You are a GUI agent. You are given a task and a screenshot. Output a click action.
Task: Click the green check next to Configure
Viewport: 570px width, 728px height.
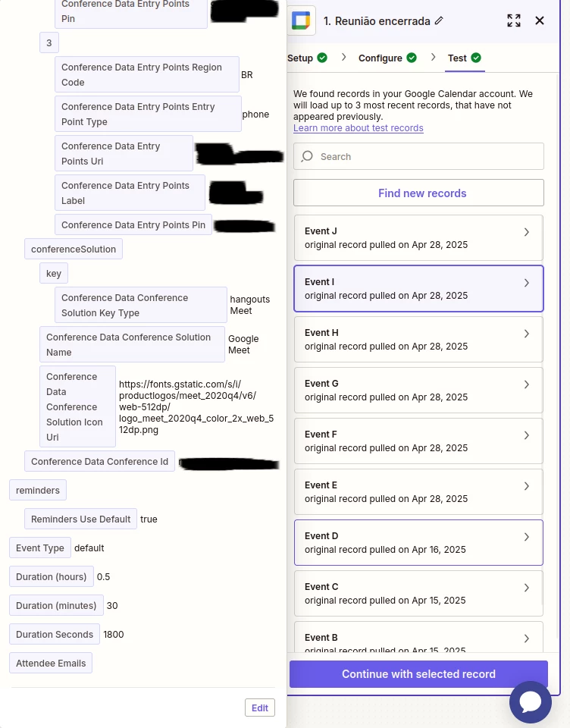(x=412, y=58)
